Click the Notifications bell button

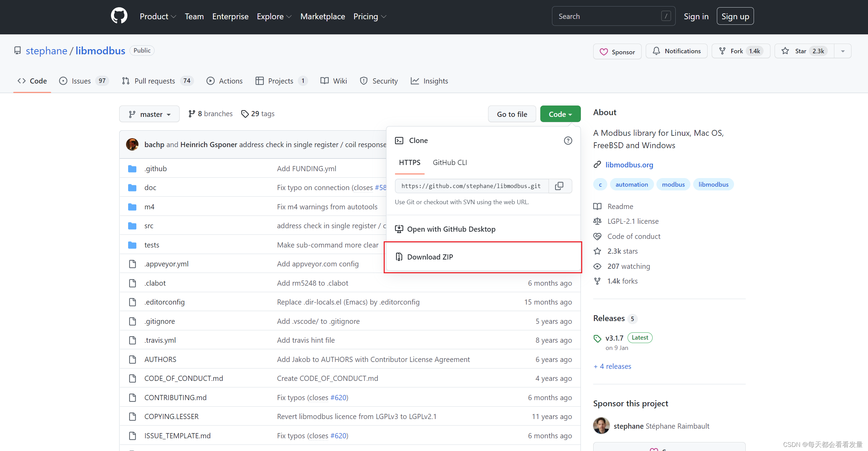click(676, 51)
